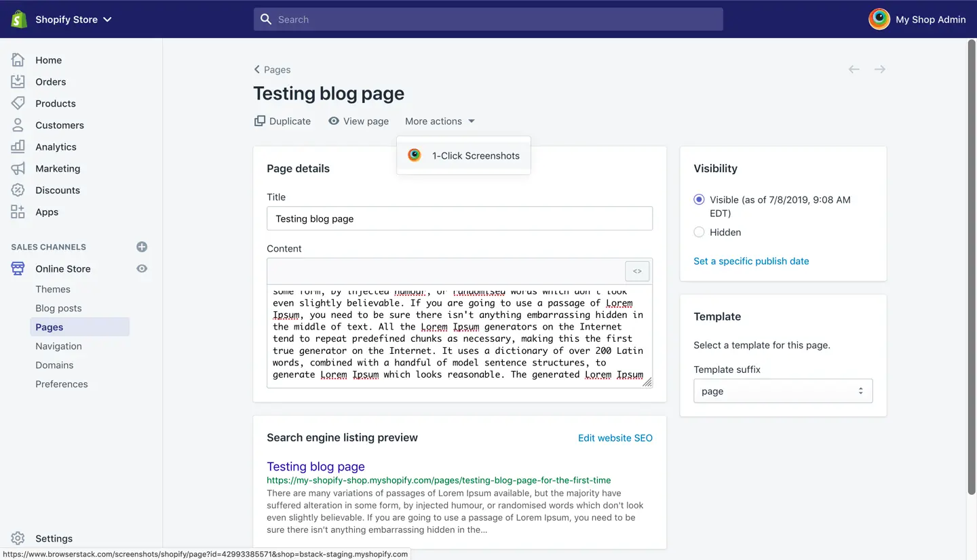
Task: Open Discounts via its badge icon
Action: coord(18,191)
